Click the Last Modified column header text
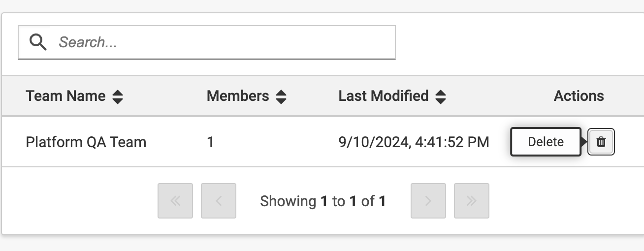The height and width of the screenshot is (251, 644). tap(383, 96)
